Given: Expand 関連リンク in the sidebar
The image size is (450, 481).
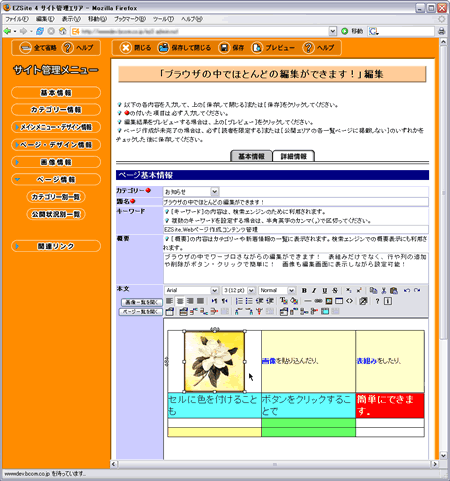Looking at the screenshot, I should click(x=56, y=246).
